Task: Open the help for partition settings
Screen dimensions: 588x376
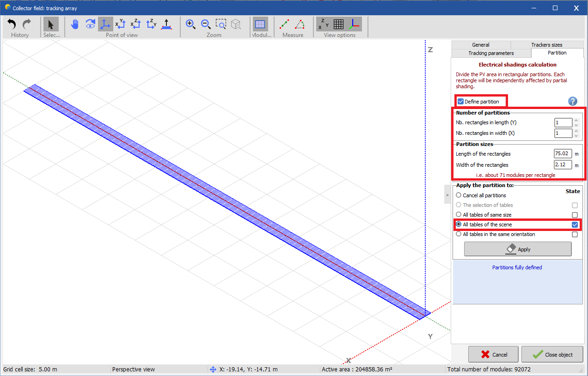Action: tap(572, 101)
